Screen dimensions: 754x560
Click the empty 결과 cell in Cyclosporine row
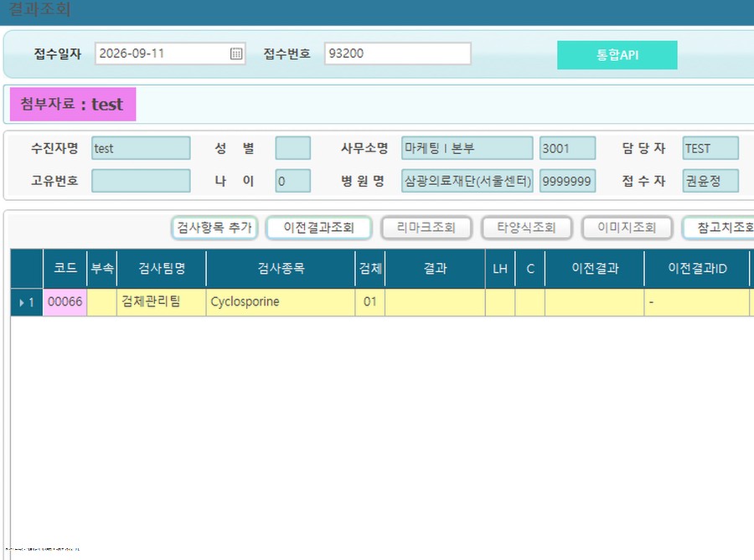(x=435, y=302)
